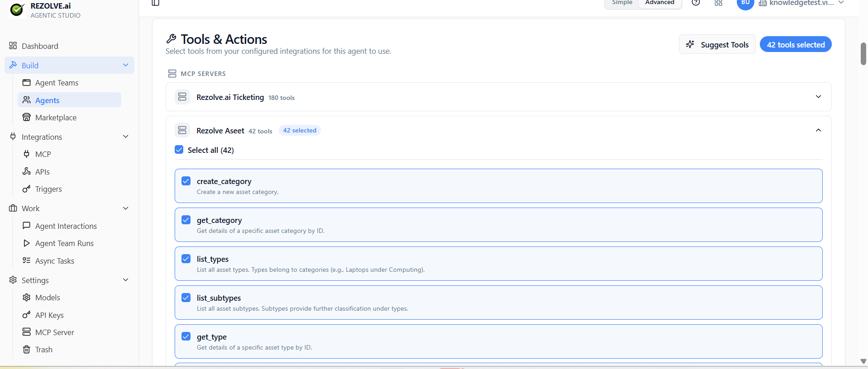This screenshot has width=868, height=369.
Task: Click the Agent Teams icon
Action: [x=27, y=83]
